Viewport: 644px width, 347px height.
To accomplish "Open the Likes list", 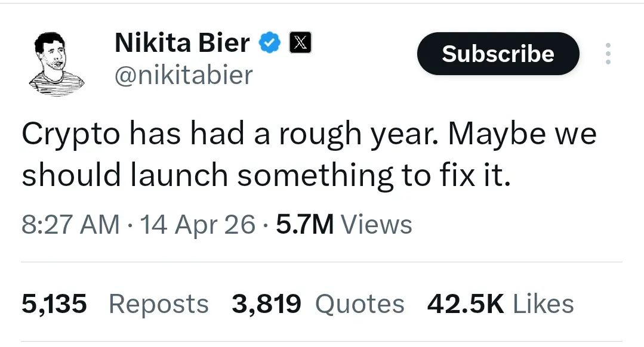I will coord(543,304).
